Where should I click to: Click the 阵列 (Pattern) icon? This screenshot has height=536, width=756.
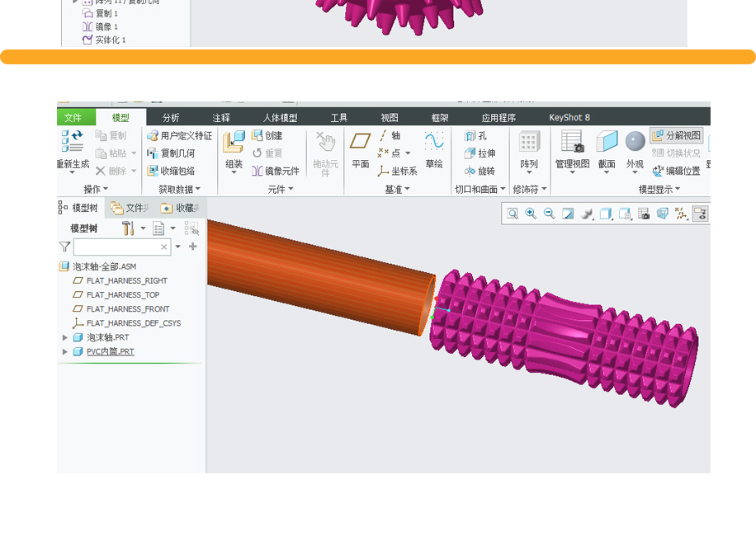tap(529, 143)
